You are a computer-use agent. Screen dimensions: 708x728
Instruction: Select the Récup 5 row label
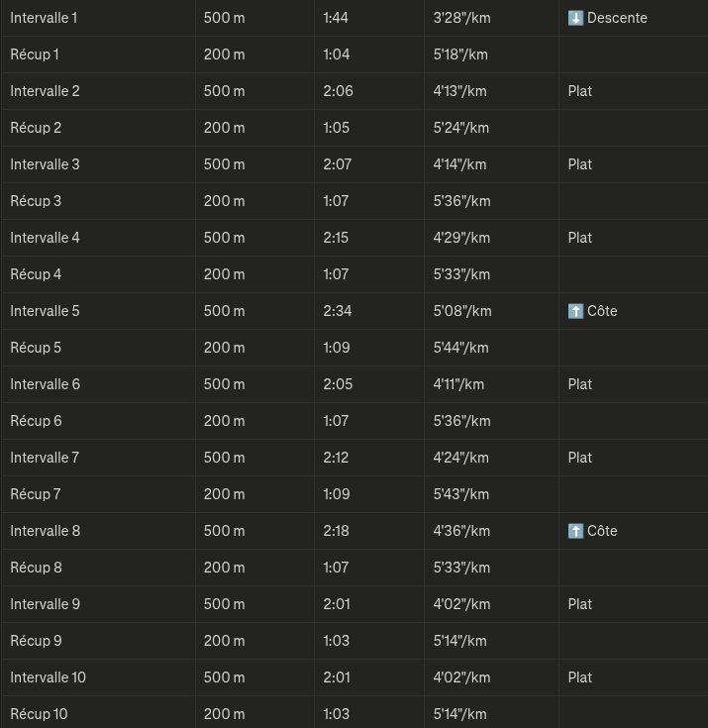(x=36, y=348)
